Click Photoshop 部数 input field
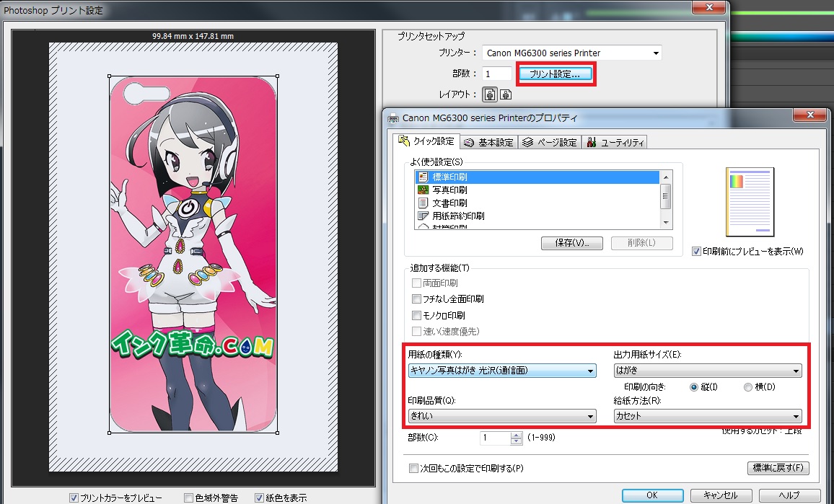The width and height of the screenshot is (834, 504). [497, 74]
